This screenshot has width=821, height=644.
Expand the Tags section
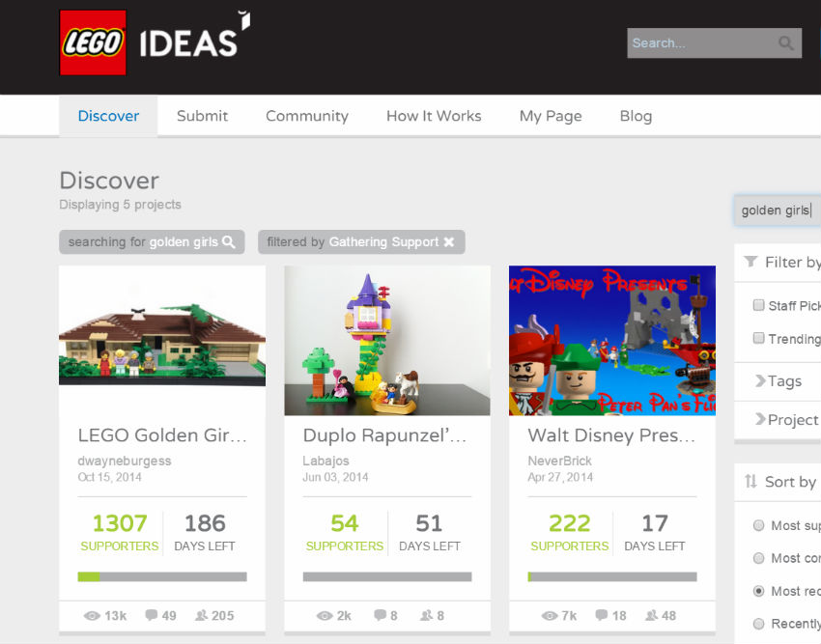click(779, 381)
